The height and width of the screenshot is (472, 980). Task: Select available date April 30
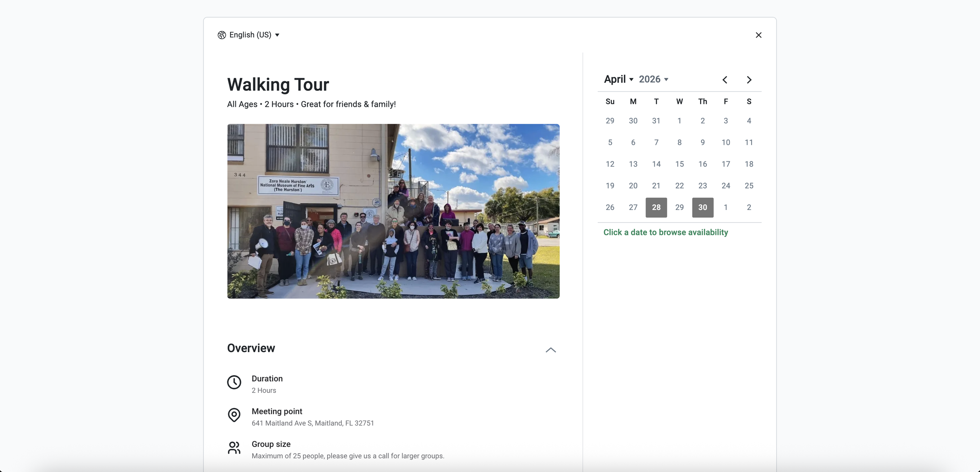(702, 207)
